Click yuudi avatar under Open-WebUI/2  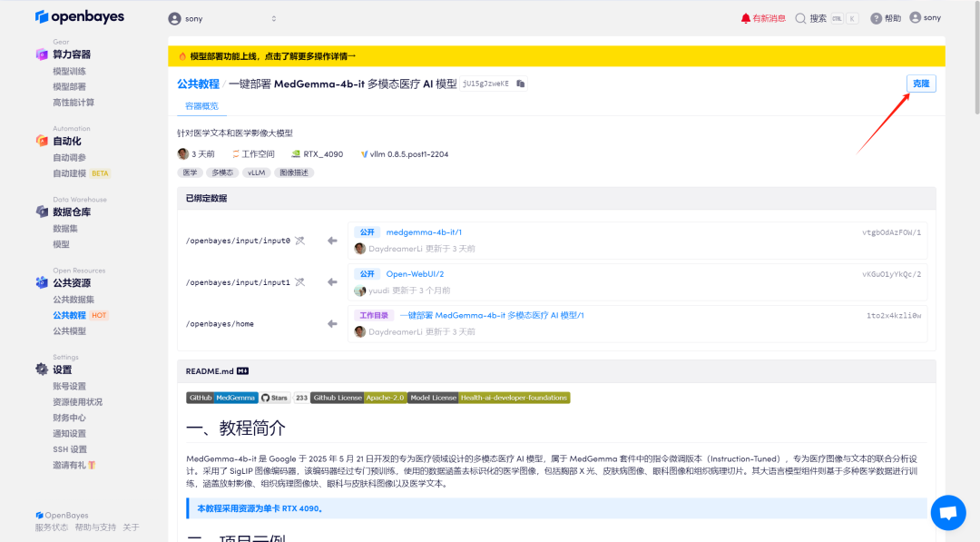coord(360,291)
